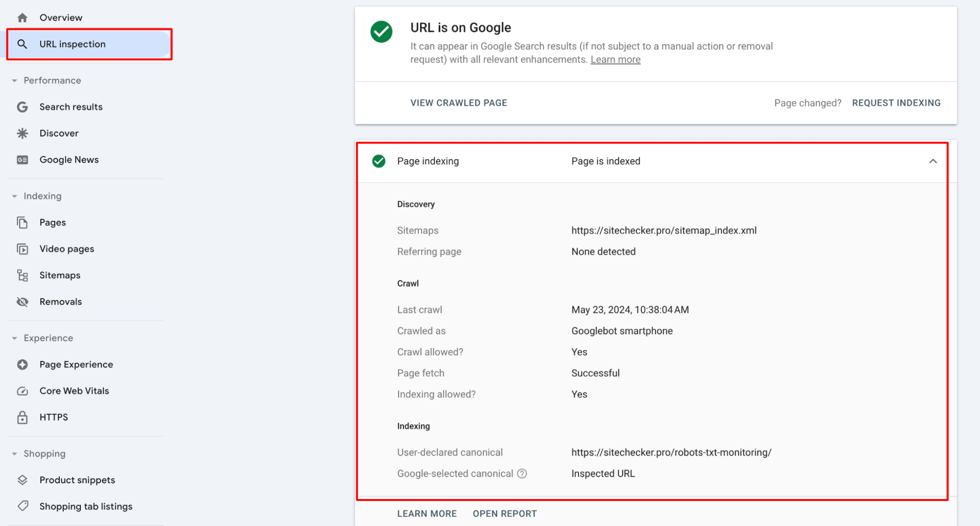Click the robots-txt-monitoring canonical URL
The image size is (980, 526).
[671, 452]
